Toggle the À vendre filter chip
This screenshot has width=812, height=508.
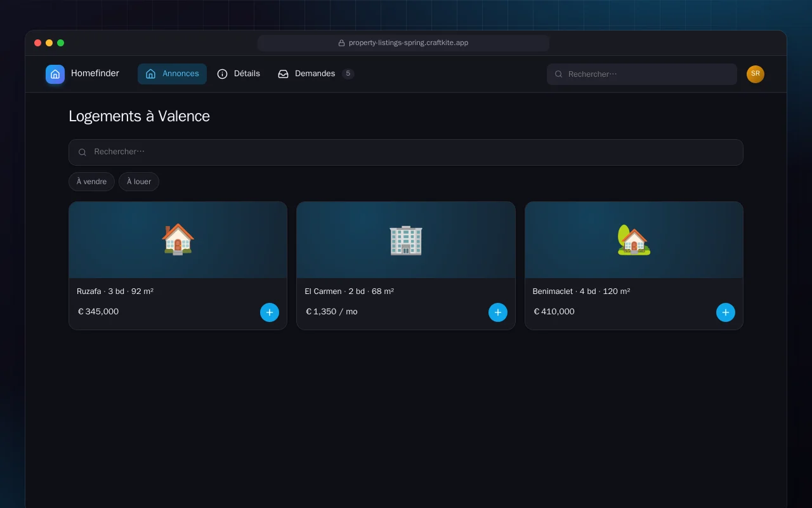pyautogui.click(x=91, y=182)
